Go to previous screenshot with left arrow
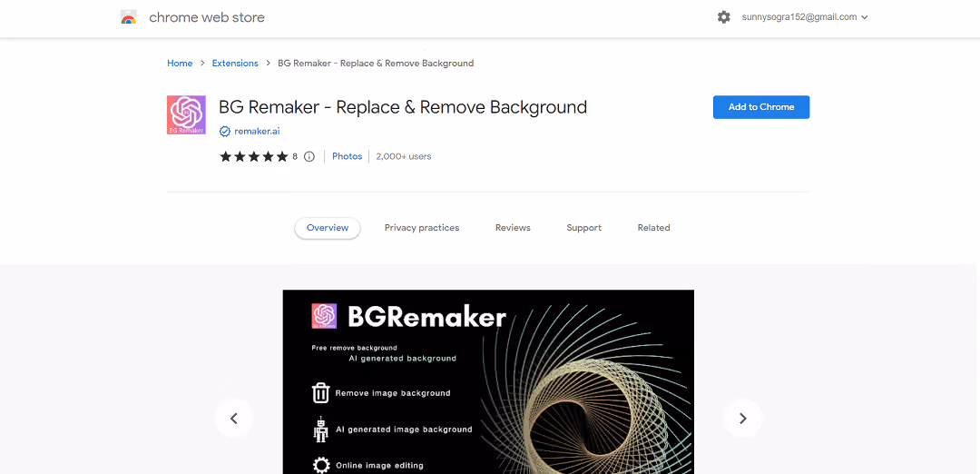The height and width of the screenshot is (474, 980). (234, 419)
